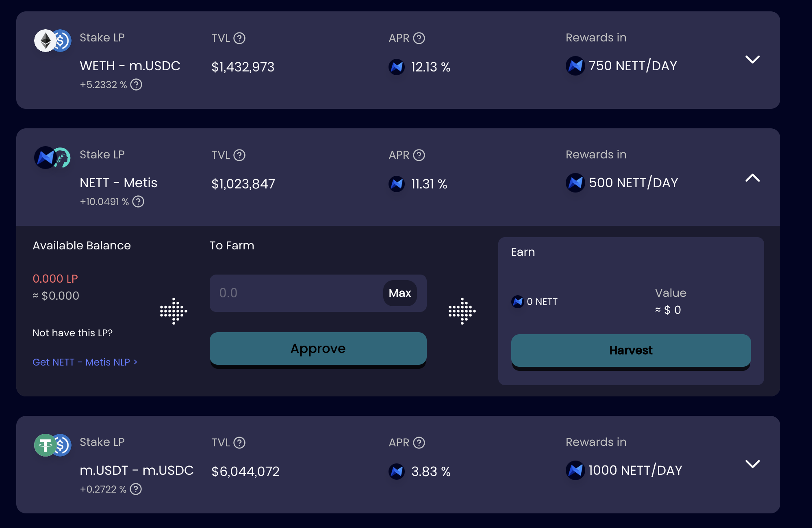The height and width of the screenshot is (528, 812).
Task: Click the $6,044,072 TVL value
Action: click(x=245, y=472)
